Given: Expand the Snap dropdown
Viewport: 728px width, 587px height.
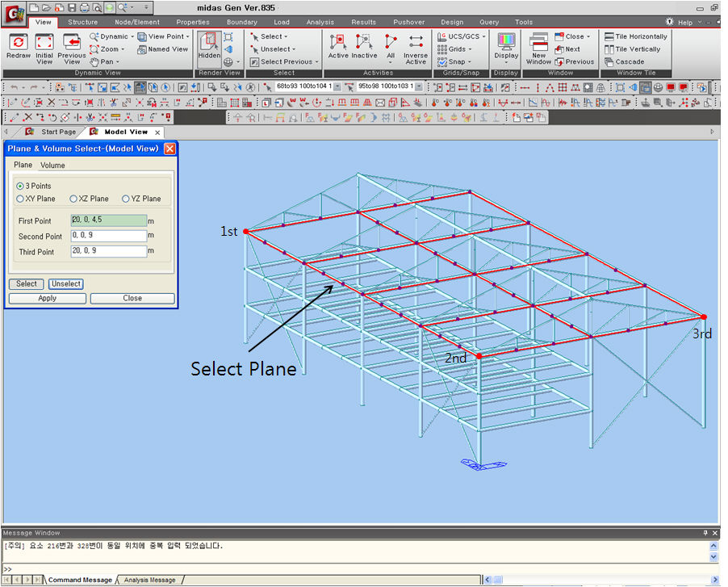Looking at the screenshot, I should point(470,61).
